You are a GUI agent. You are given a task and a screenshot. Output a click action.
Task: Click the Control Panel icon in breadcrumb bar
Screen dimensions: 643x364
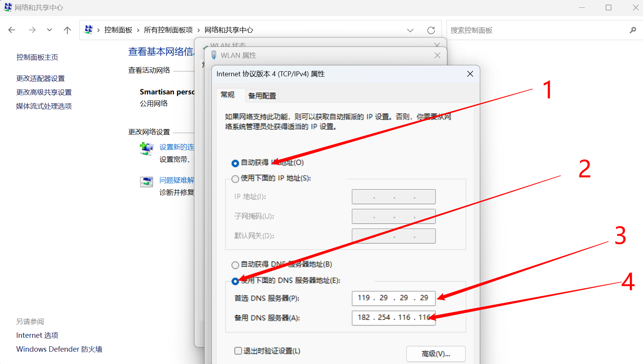coord(89,30)
